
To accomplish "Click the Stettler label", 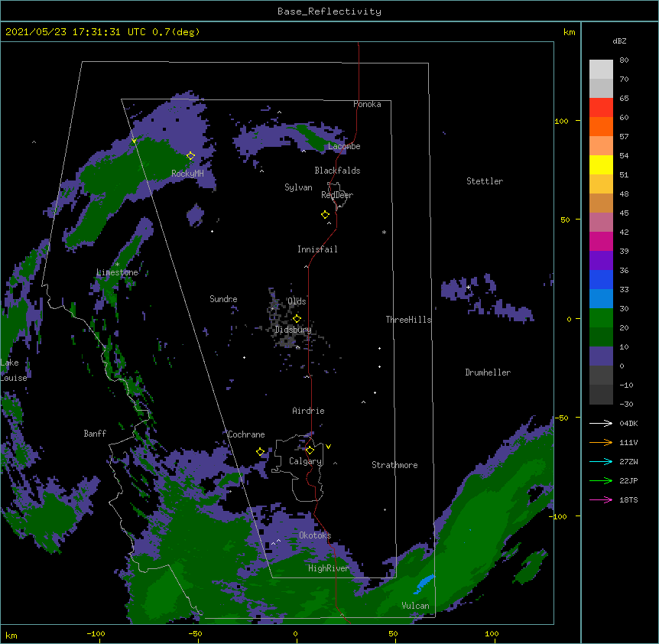I will (x=484, y=181).
